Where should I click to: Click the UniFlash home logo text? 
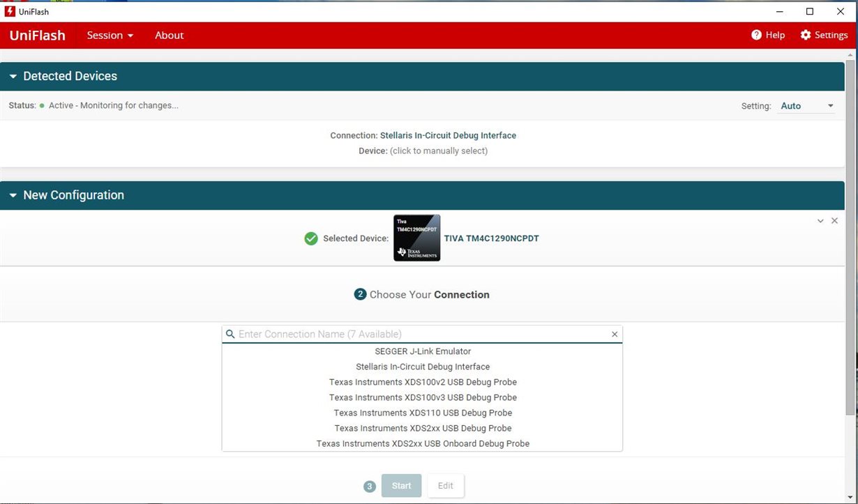pos(38,36)
